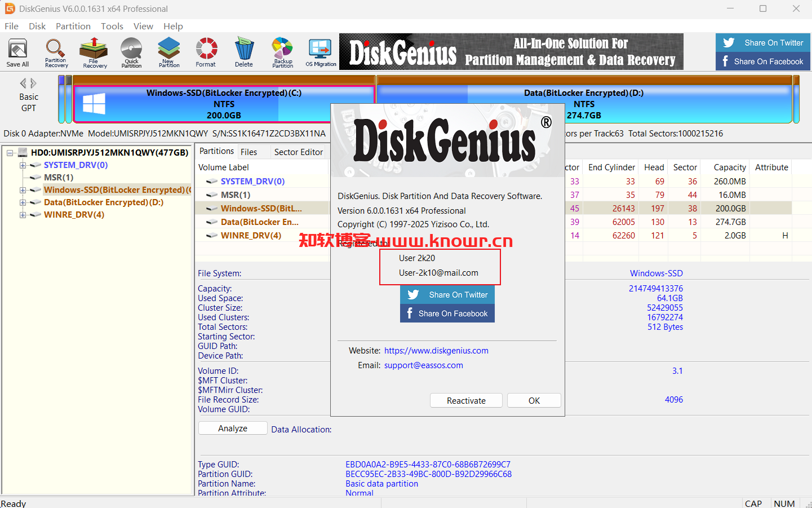Click Quick Partition icon
Screen dimensions: 812x508
point(131,52)
